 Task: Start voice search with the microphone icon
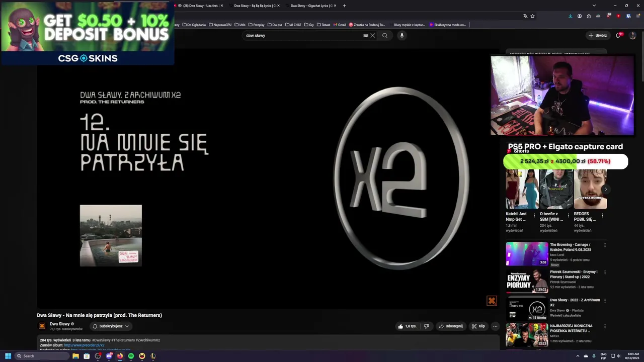[401, 35]
